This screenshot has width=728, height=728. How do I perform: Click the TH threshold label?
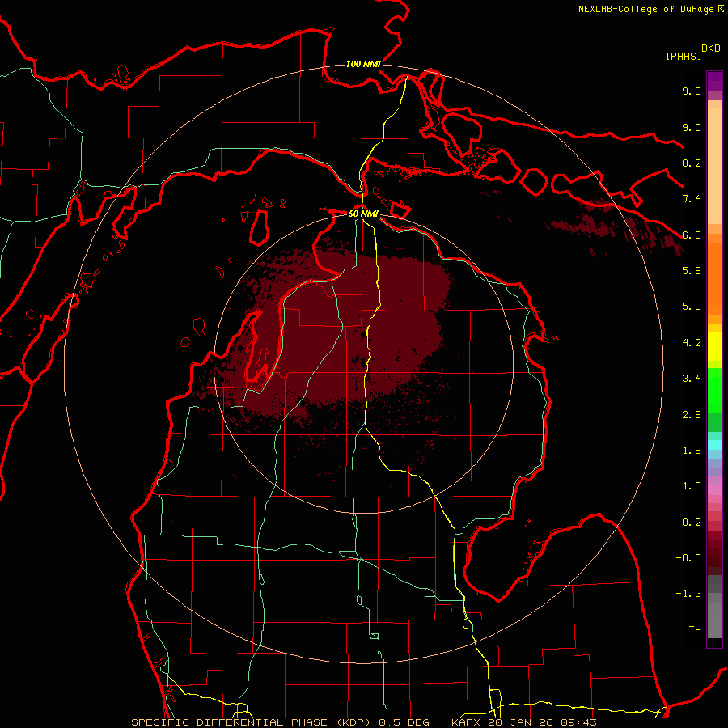click(x=695, y=630)
